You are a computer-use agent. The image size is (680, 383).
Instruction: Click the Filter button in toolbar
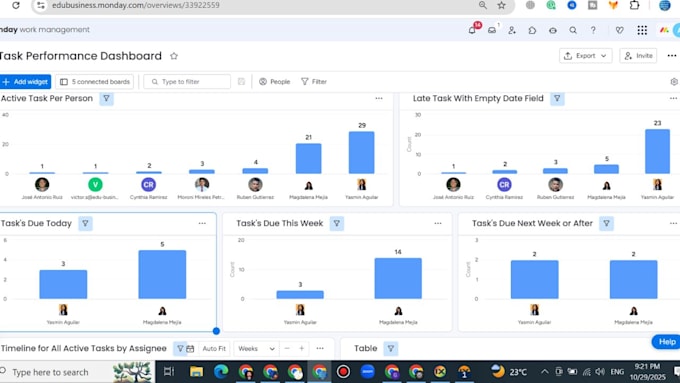click(314, 82)
